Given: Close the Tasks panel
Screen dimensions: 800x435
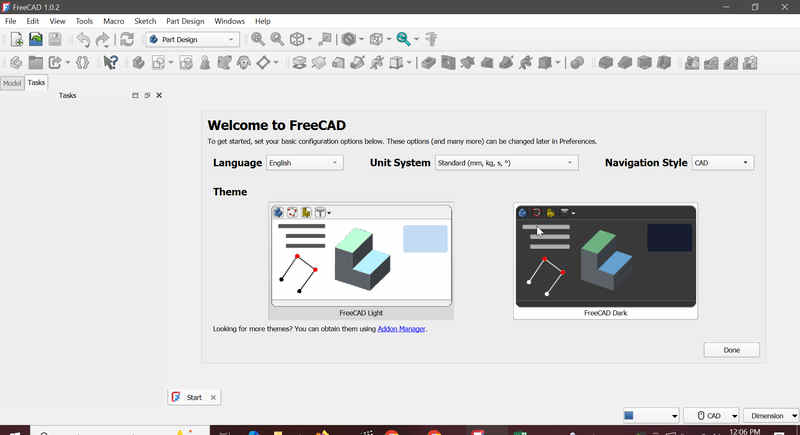Looking at the screenshot, I should point(159,95).
